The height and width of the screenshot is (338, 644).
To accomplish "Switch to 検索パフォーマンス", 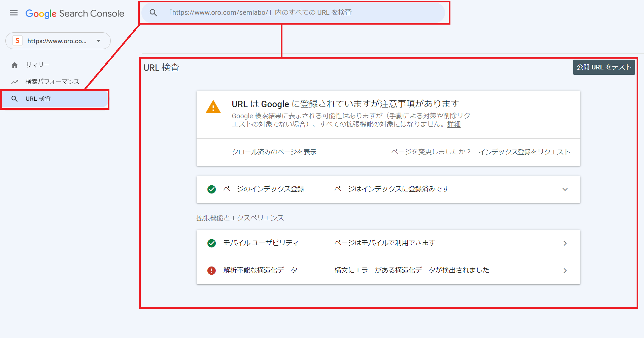I will (x=52, y=82).
